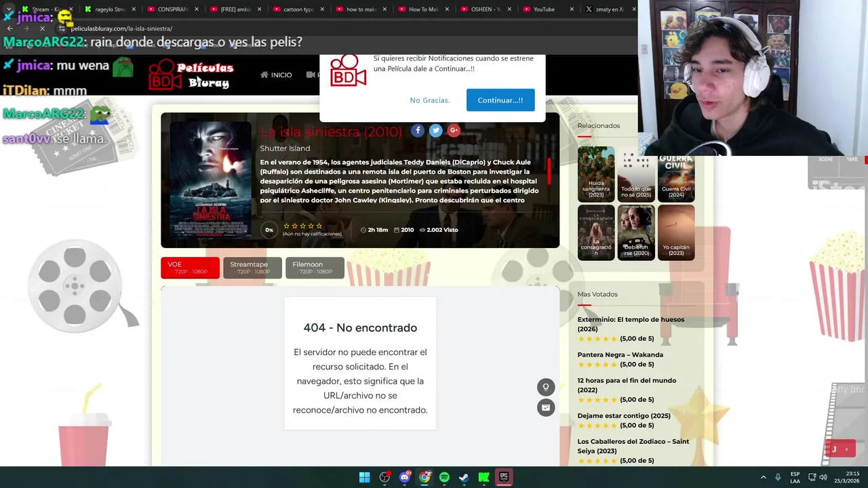Open La consagración thumbnail
Viewport: 868px width, 488px height.
pos(596,232)
